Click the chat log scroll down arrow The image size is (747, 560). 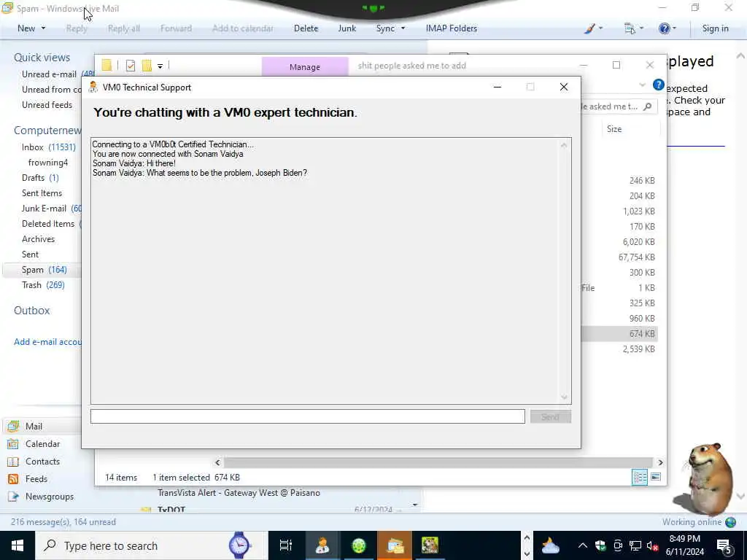pyautogui.click(x=564, y=397)
